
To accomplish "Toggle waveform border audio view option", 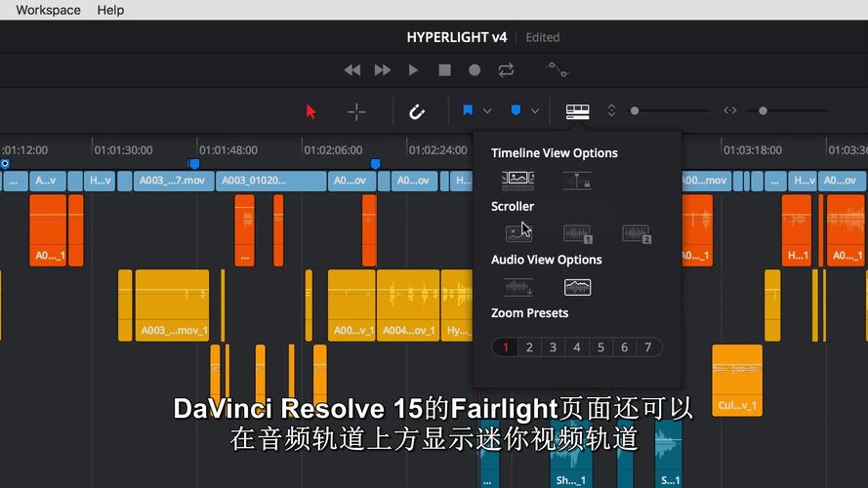I will point(577,287).
